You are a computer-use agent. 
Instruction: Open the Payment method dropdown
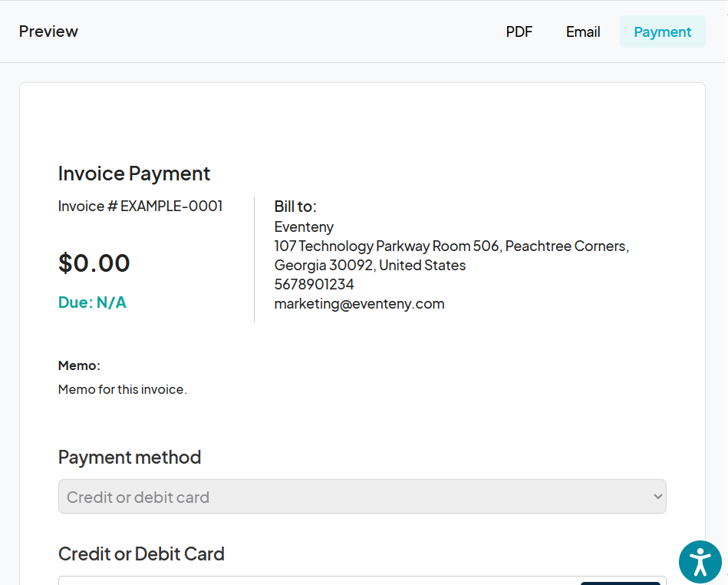pos(361,497)
